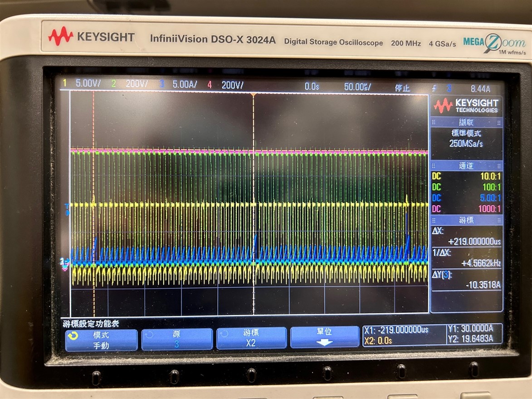
Task: Click the 1/ΔX +4.5662kHz readout
Action: pos(467,258)
